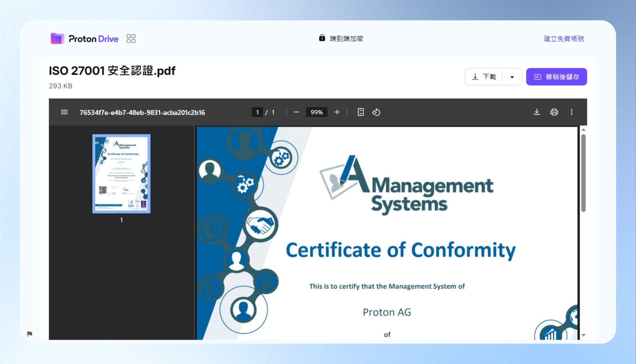The image size is (636, 364).
Task: Toggle the PDF sidebar hamburger menu
Action: [64, 112]
